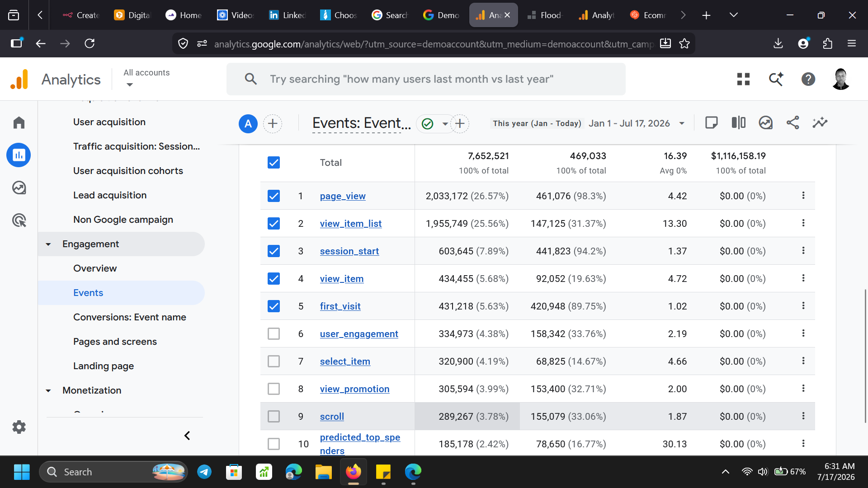Check the scroll row checkbox
This screenshot has width=868, height=488.
(x=274, y=416)
